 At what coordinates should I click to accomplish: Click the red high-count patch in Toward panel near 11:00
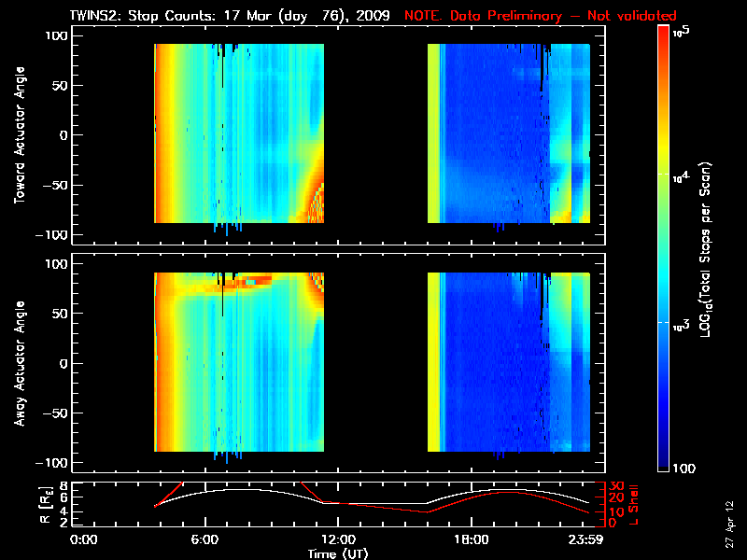tap(316, 204)
